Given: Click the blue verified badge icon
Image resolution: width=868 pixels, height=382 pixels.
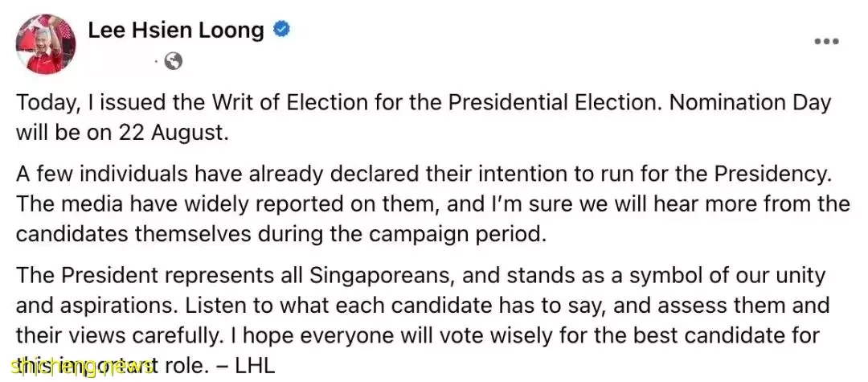Looking at the screenshot, I should click(282, 30).
